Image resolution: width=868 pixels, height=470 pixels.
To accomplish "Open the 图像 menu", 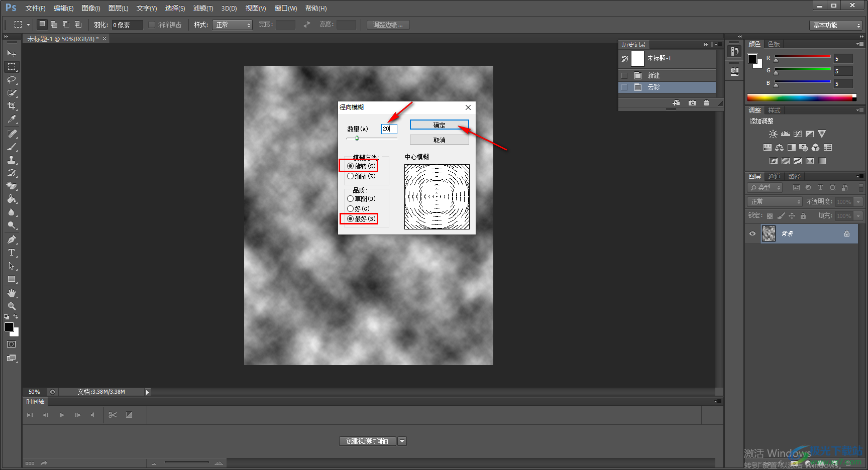I will (x=91, y=8).
